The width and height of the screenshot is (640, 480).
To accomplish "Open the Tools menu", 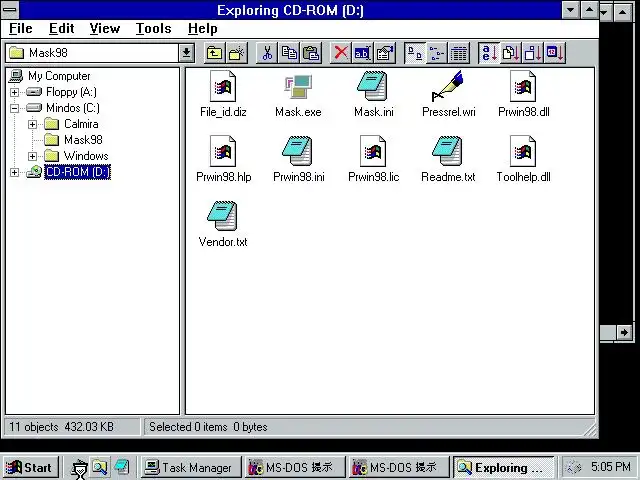I will pos(153,29).
